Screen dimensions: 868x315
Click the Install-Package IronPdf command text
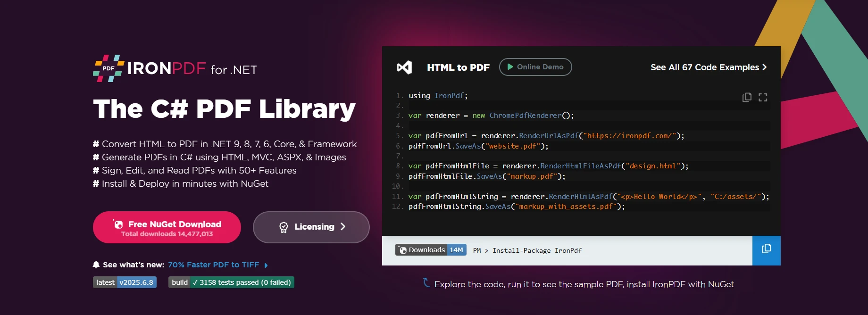coord(537,250)
